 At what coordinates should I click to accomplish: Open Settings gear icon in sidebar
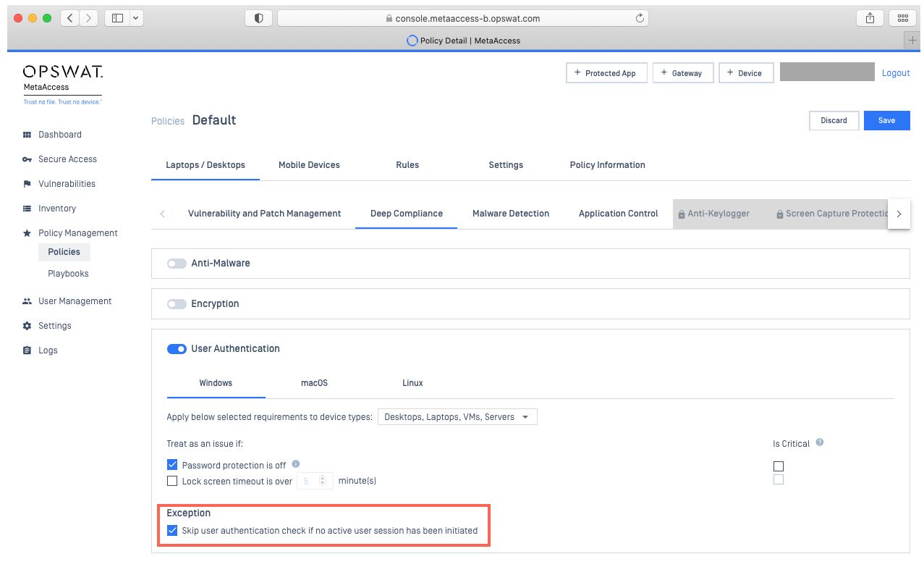pos(27,326)
